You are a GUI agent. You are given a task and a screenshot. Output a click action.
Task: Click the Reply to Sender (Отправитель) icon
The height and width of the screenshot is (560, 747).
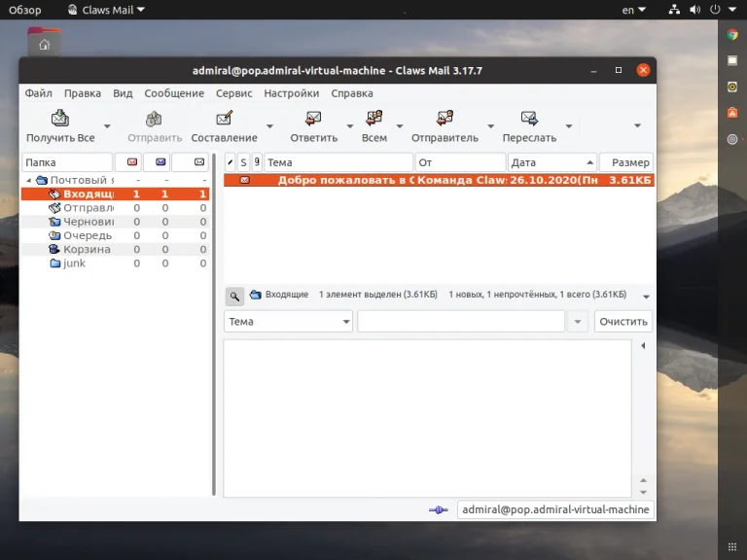[x=445, y=118]
